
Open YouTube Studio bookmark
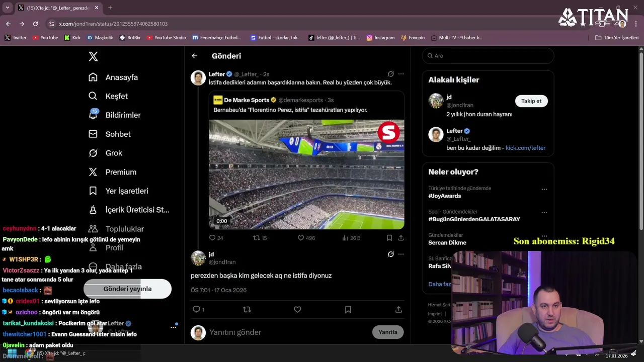click(166, 38)
